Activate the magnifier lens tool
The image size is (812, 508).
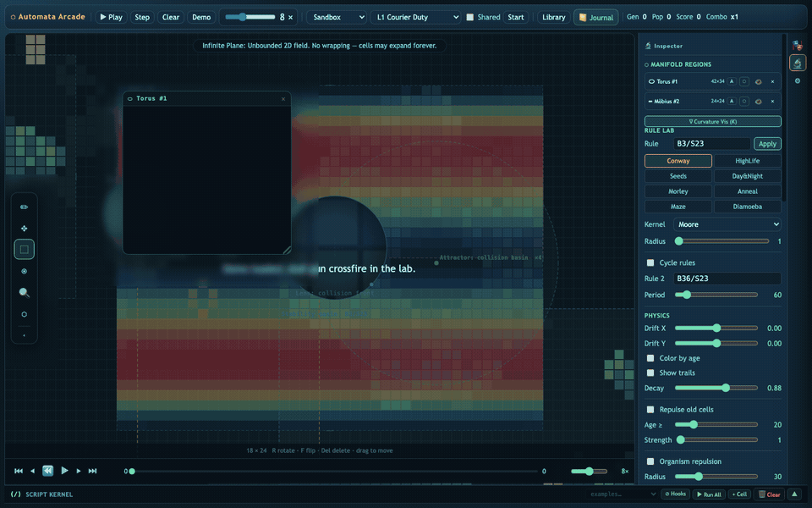(x=24, y=292)
